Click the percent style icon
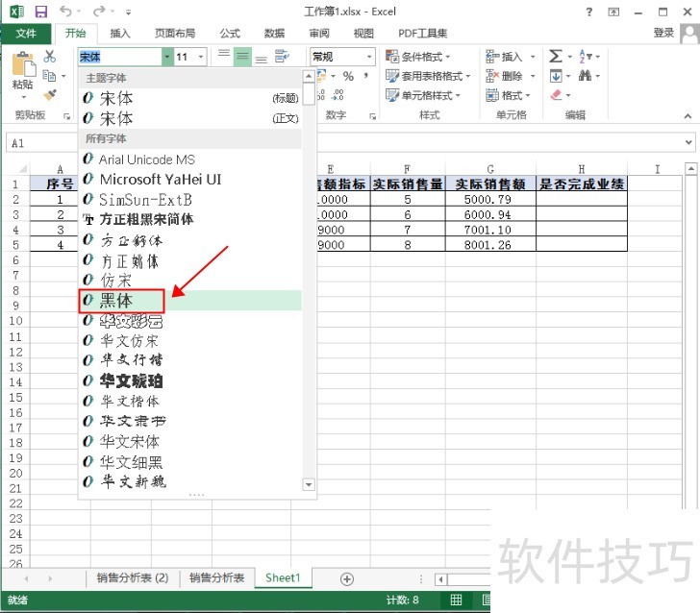Image resolution: width=700 pixels, height=613 pixels. pos(348,76)
